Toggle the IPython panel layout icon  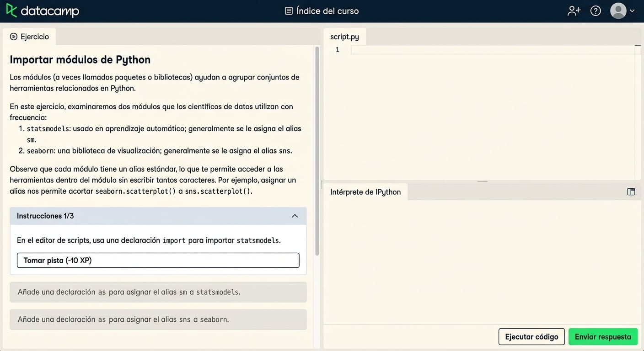pyautogui.click(x=631, y=192)
